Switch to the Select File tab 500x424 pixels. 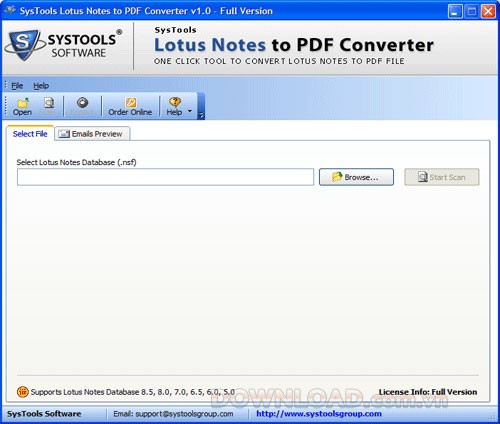[x=30, y=134]
